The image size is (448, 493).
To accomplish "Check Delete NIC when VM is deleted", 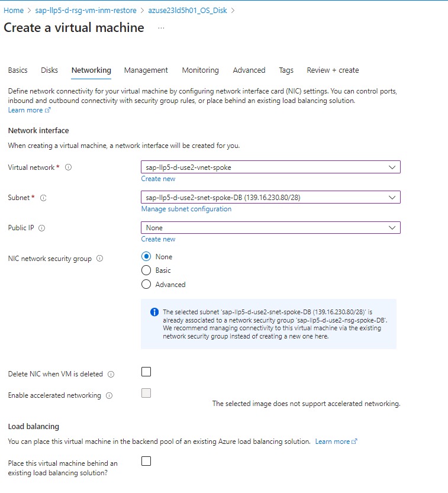I will 146,372.
